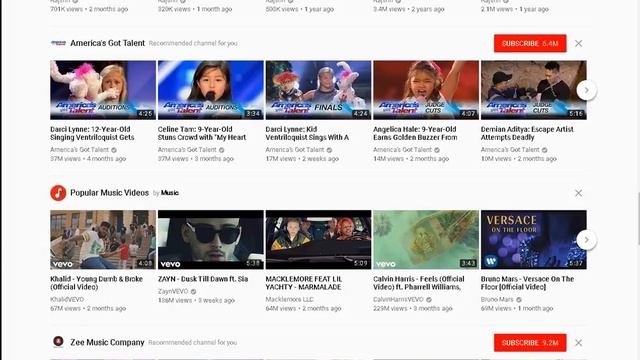Image resolution: width=640 pixels, height=360 pixels.
Task: Play Darci Lynne Finals video thumbnail
Action: [x=318, y=90]
